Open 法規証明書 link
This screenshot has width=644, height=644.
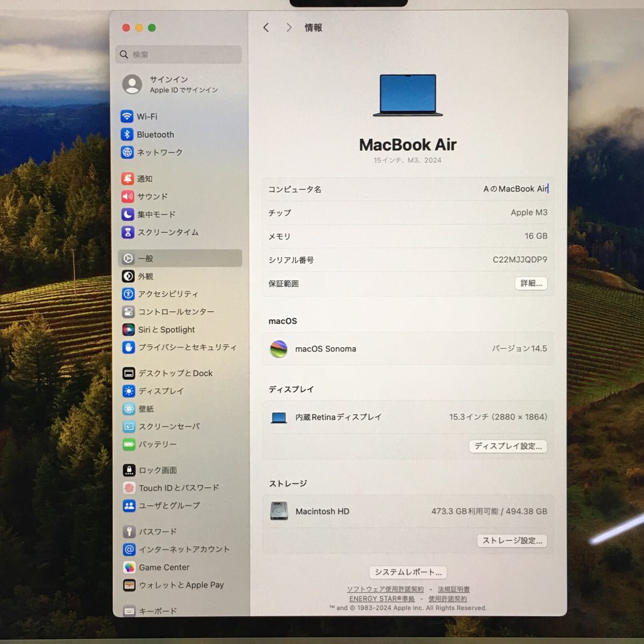tap(453, 589)
